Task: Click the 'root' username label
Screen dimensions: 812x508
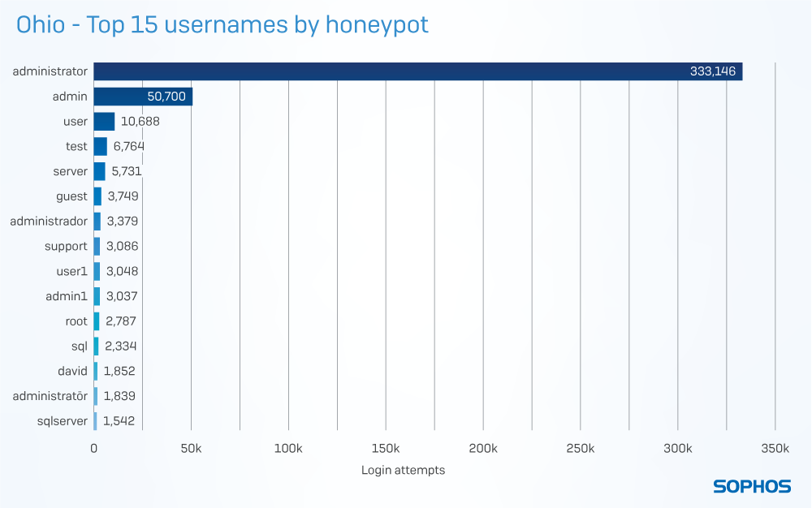Action: click(76, 321)
